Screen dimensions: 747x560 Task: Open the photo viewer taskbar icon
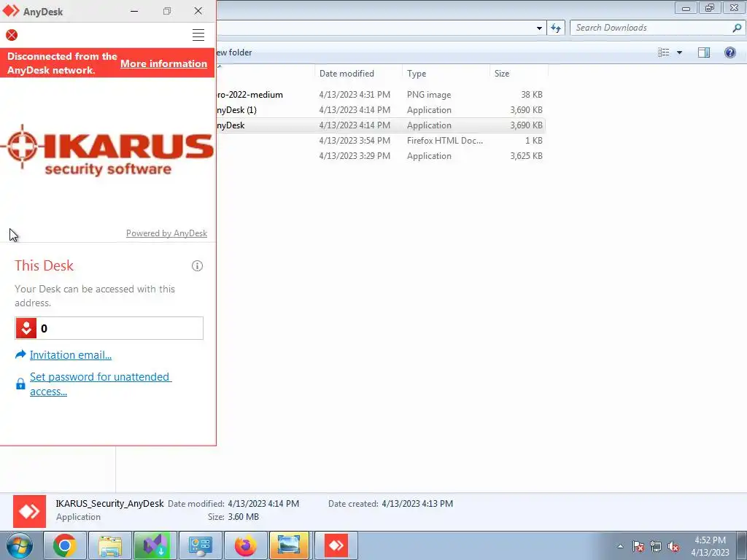[290, 545]
